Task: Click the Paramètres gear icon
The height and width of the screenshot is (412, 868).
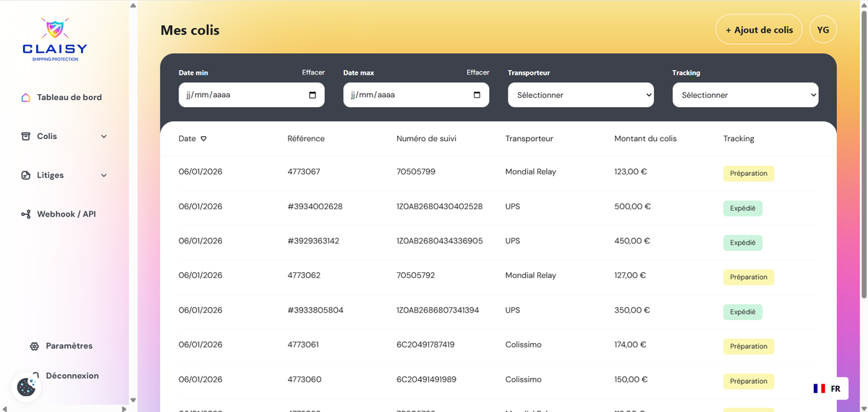Action: coord(35,346)
